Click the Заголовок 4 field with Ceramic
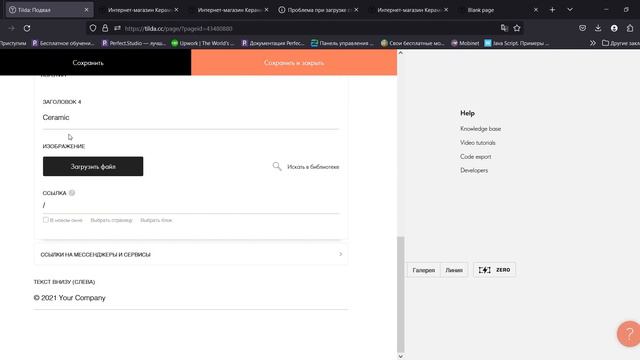The width and height of the screenshot is (640, 360). pos(191,118)
